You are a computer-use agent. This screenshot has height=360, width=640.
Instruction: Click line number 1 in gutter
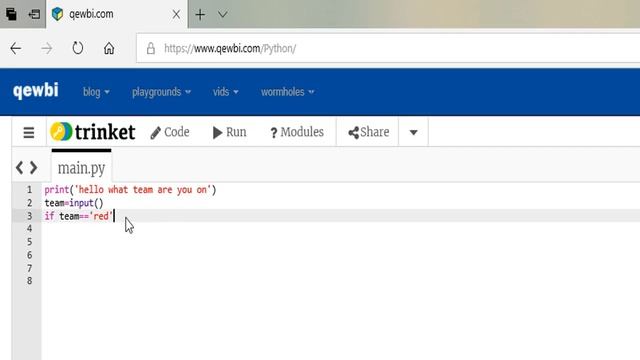click(29, 190)
